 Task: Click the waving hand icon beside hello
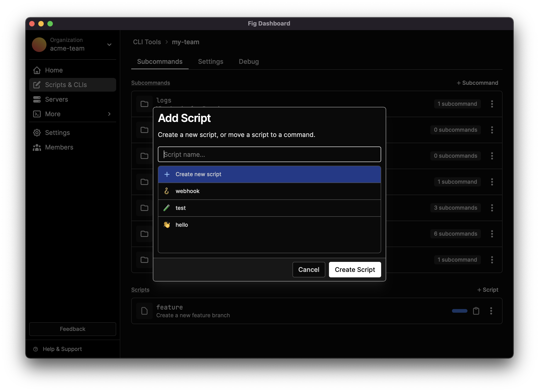point(167,225)
